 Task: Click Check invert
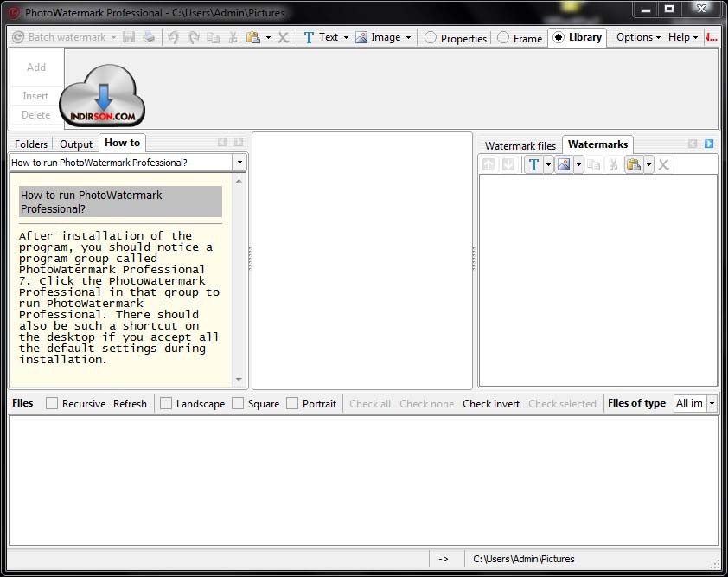[x=491, y=404]
